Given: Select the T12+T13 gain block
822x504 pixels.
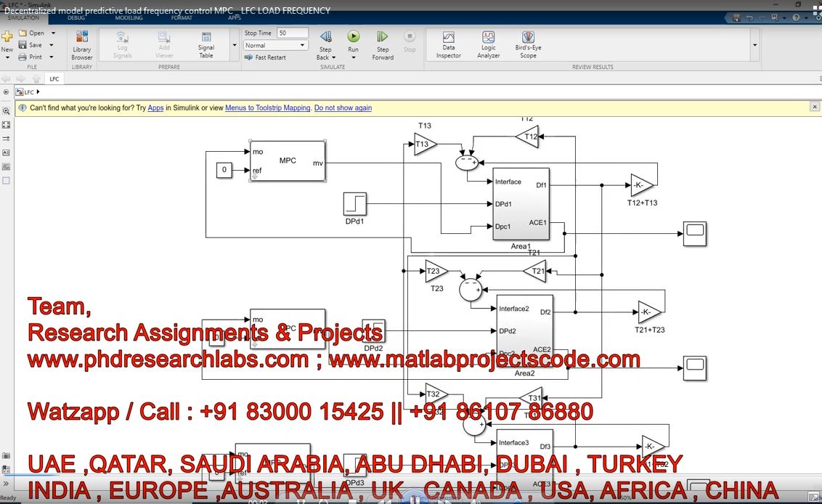Looking at the screenshot, I should 642,185.
